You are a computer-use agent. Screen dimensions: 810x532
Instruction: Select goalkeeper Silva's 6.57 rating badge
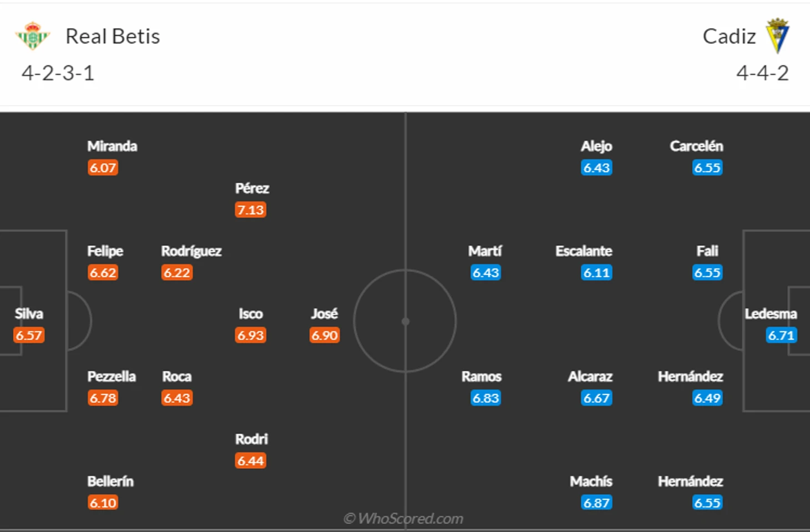[x=29, y=335]
